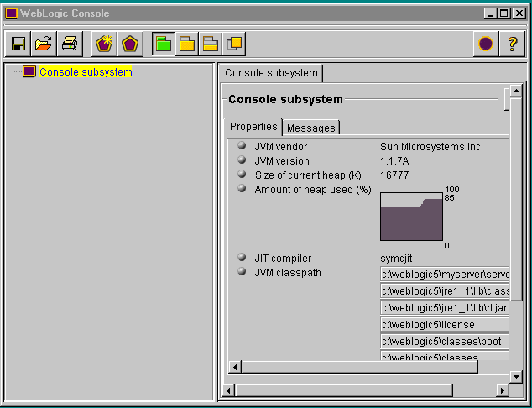Click the 1.1.7A version value

pos(394,161)
